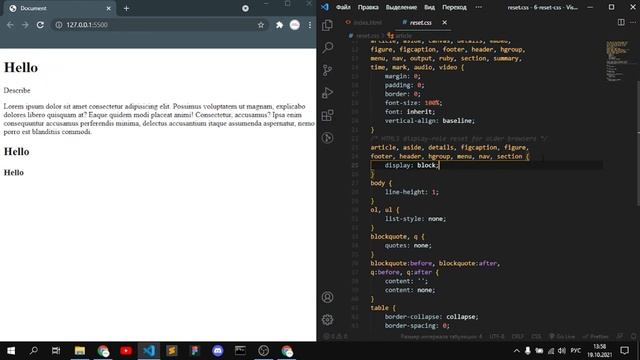Open Figma from the taskbar
The image size is (640, 360).
[195, 351]
